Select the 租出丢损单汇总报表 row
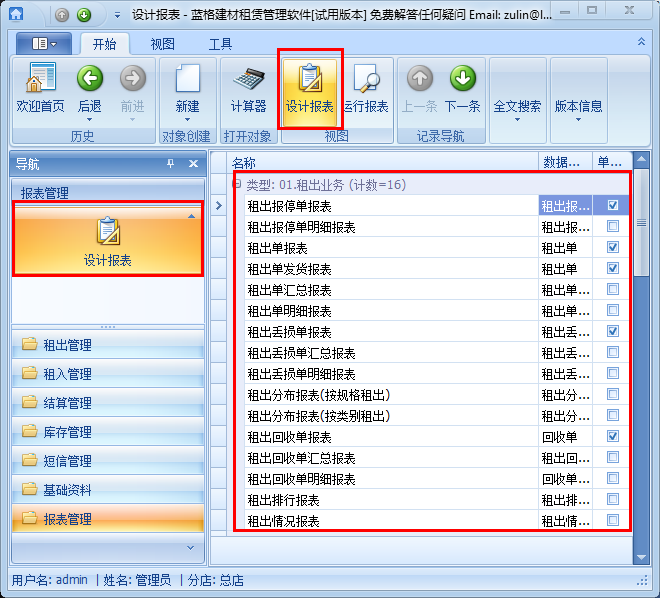Image resolution: width=660 pixels, height=598 pixels. pyautogui.click(x=437, y=353)
